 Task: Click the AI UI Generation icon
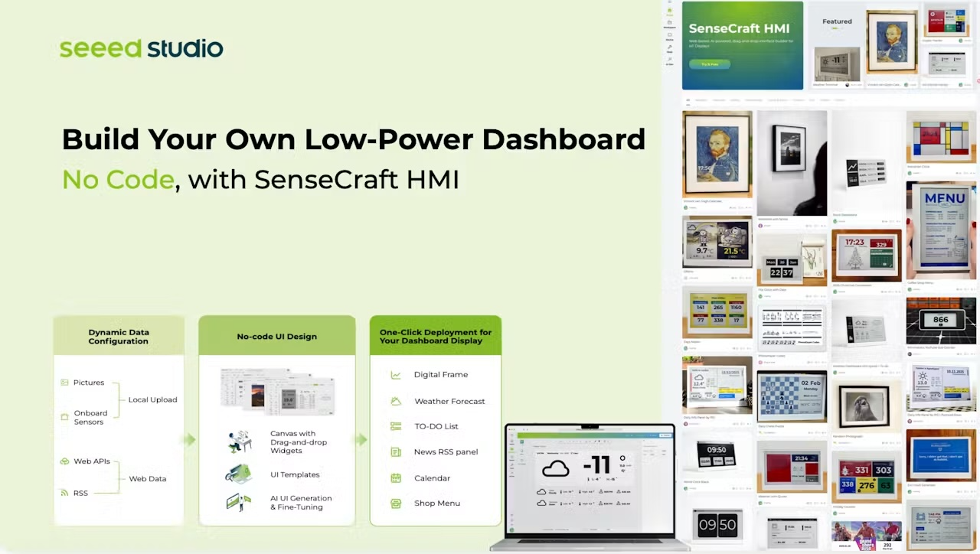pos(238,502)
